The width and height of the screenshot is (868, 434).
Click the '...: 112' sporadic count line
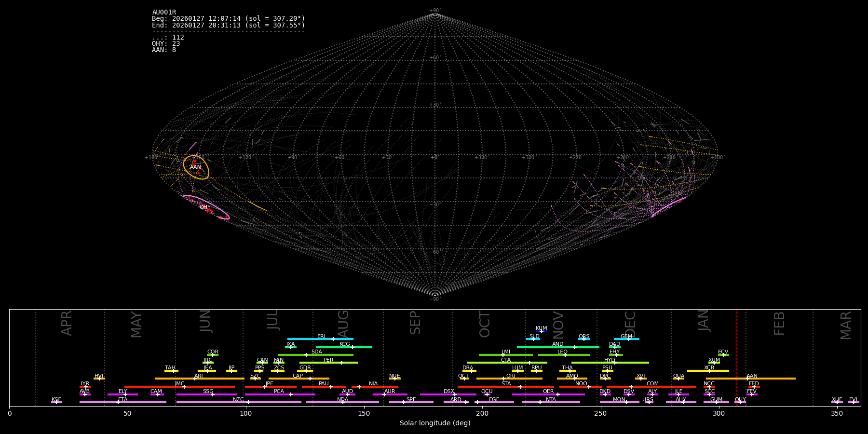[x=168, y=38]
